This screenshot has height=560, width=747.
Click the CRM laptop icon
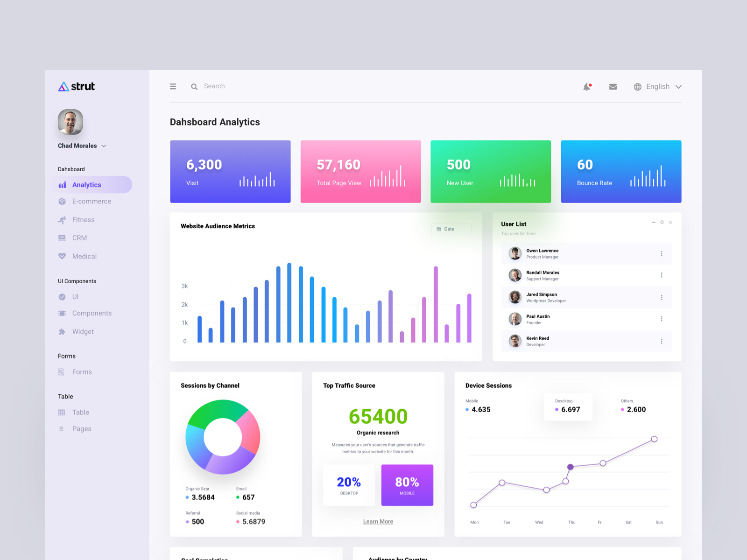(x=62, y=238)
